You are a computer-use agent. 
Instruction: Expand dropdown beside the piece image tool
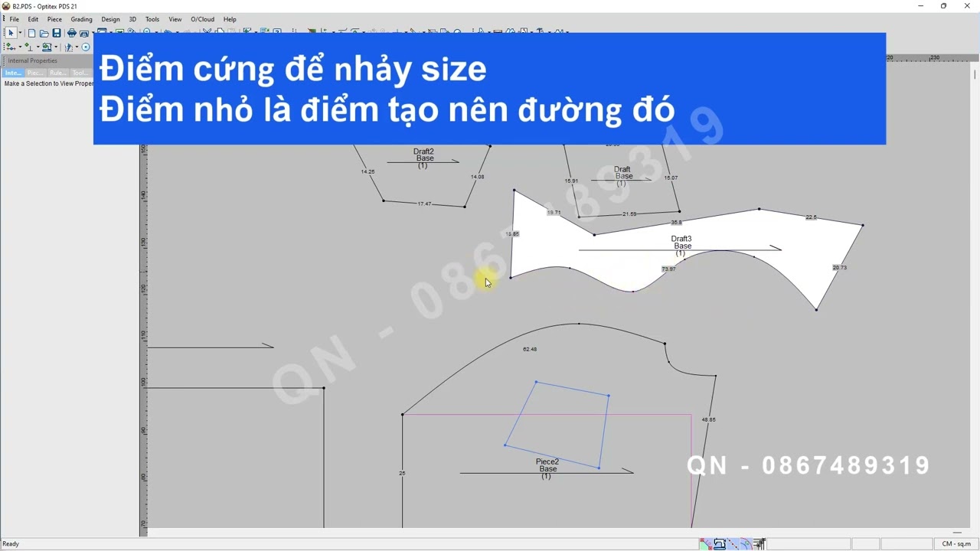(56, 47)
